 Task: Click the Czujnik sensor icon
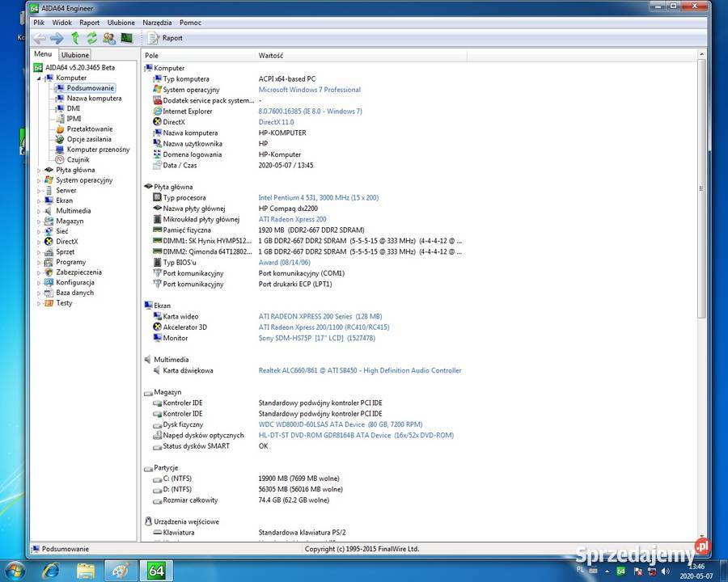[59, 160]
